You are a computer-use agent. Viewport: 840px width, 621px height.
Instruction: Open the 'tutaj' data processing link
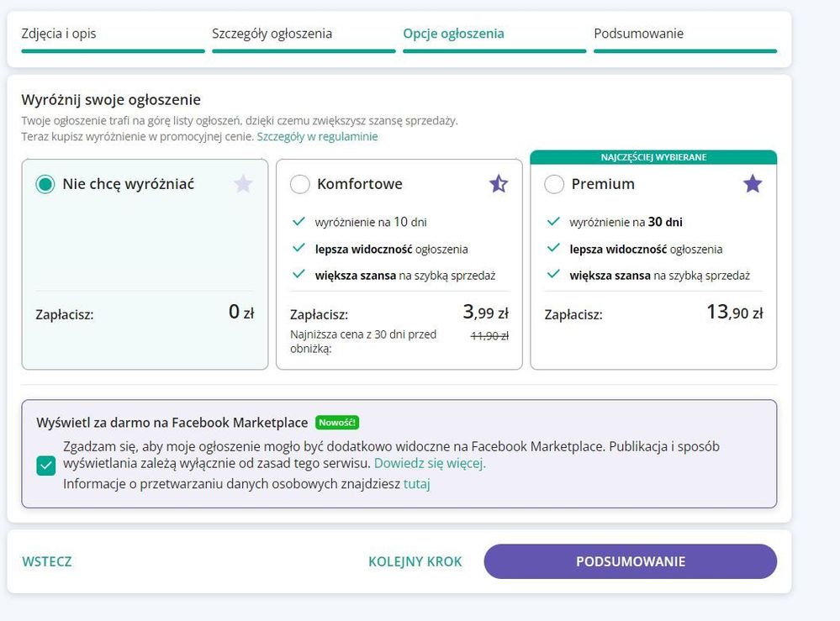coord(416,484)
